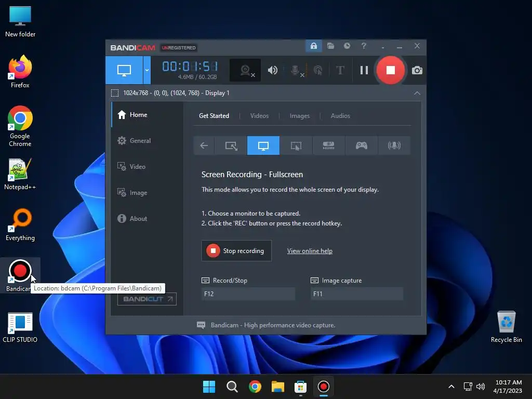Open the Home section in sidebar
Screen dimensions: 532x399
147,115
